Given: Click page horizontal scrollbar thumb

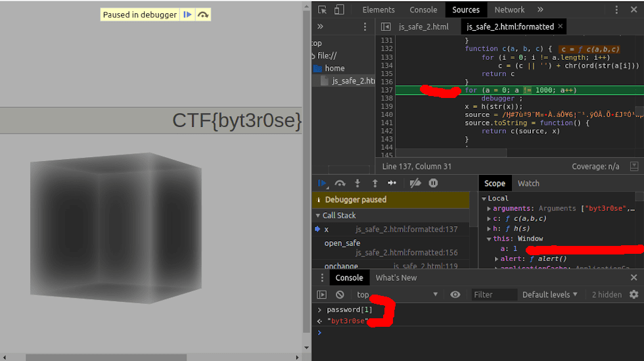Looking at the screenshot, I should pyautogui.click(x=106, y=357).
